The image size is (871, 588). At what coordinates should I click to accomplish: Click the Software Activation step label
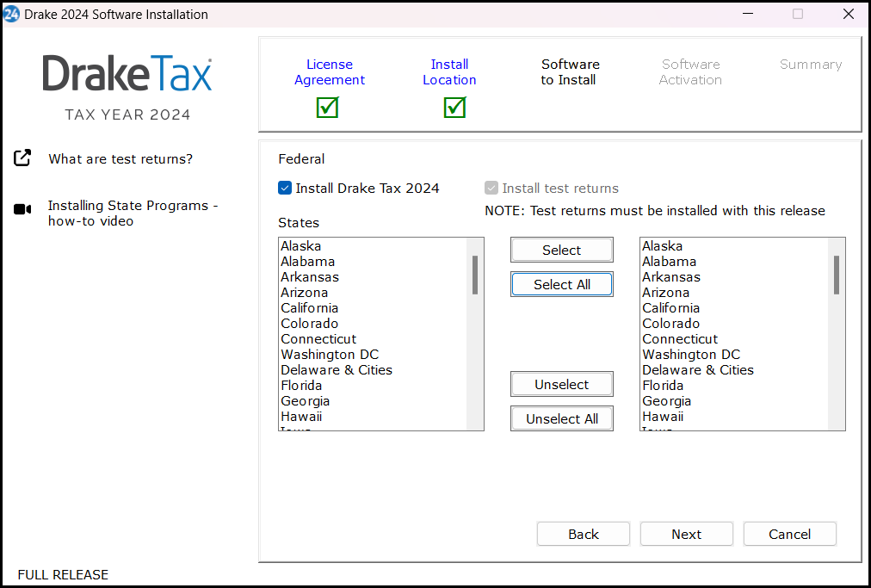690,72
